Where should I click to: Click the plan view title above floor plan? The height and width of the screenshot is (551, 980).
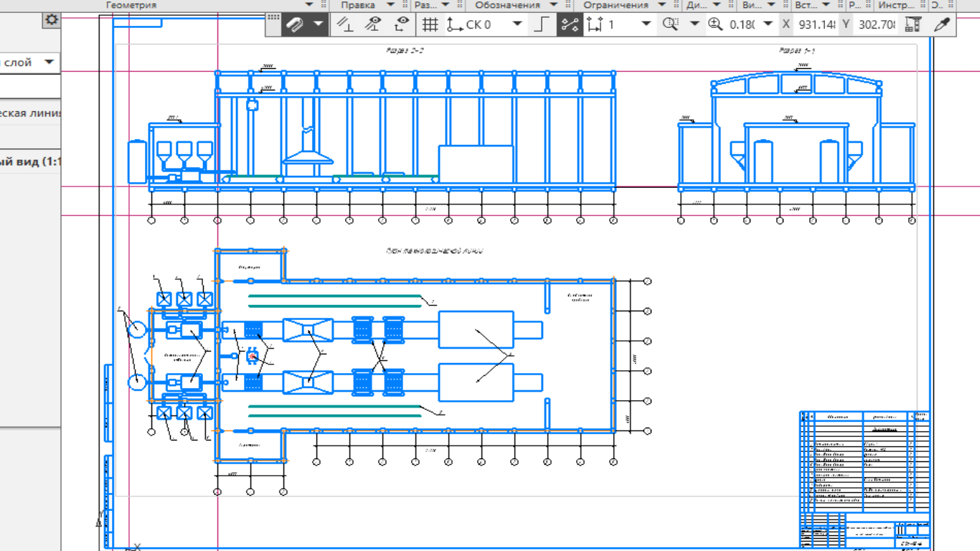click(x=434, y=252)
